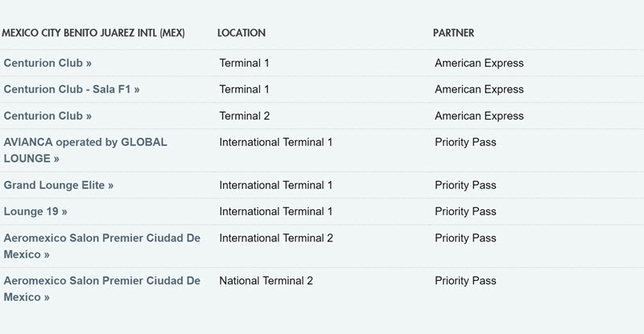This screenshot has width=644, height=334.
Task: Click the LOCATION column header
Action: point(242,33)
